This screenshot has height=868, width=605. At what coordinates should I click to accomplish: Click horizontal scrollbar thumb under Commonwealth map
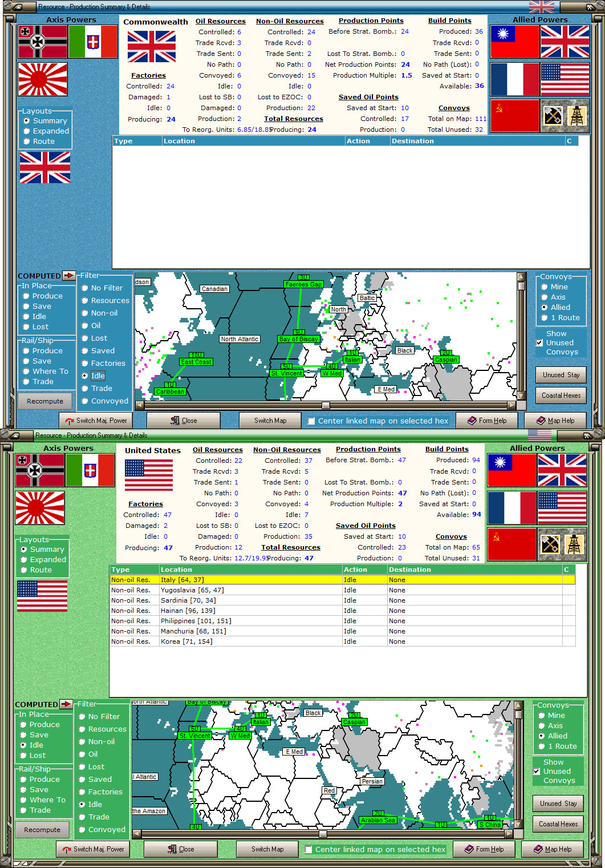tap(326, 405)
